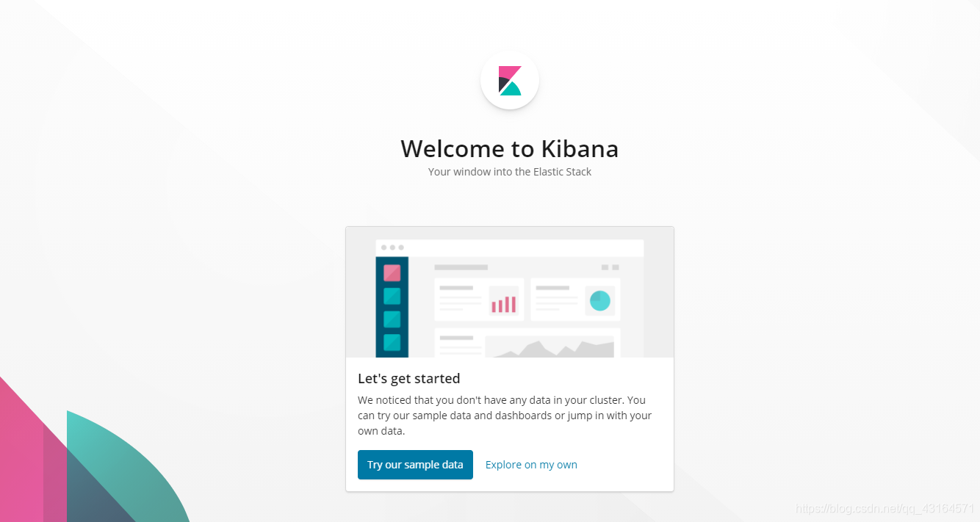Image resolution: width=980 pixels, height=522 pixels.
Task: Click the pink square in illustration sidebar
Action: coord(392,273)
